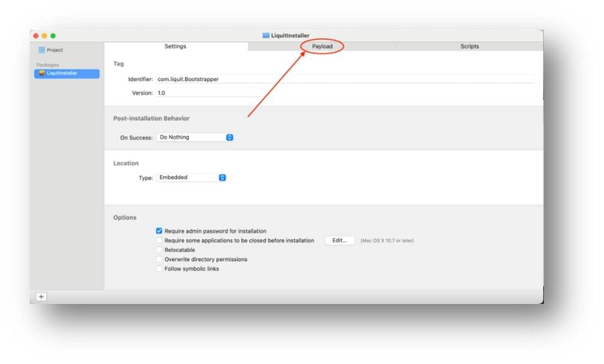Check the Relocatable option
Viewport: 604px width, 364px height.
(158, 250)
